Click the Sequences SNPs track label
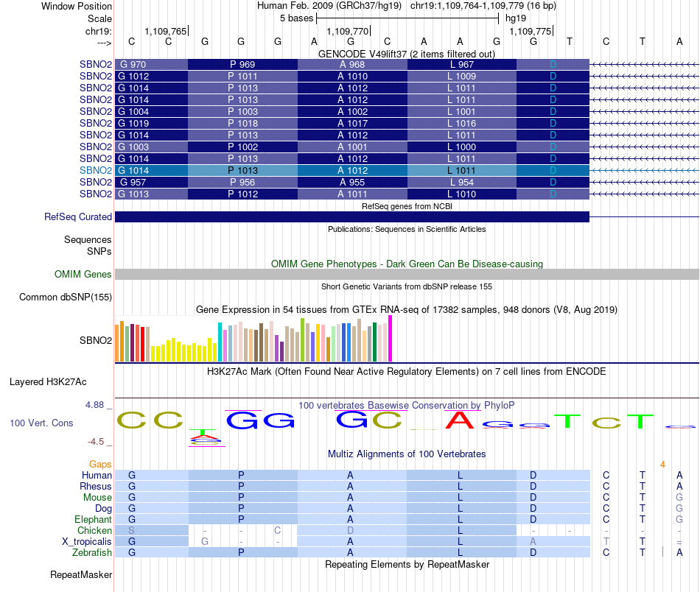 click(88, 245)
